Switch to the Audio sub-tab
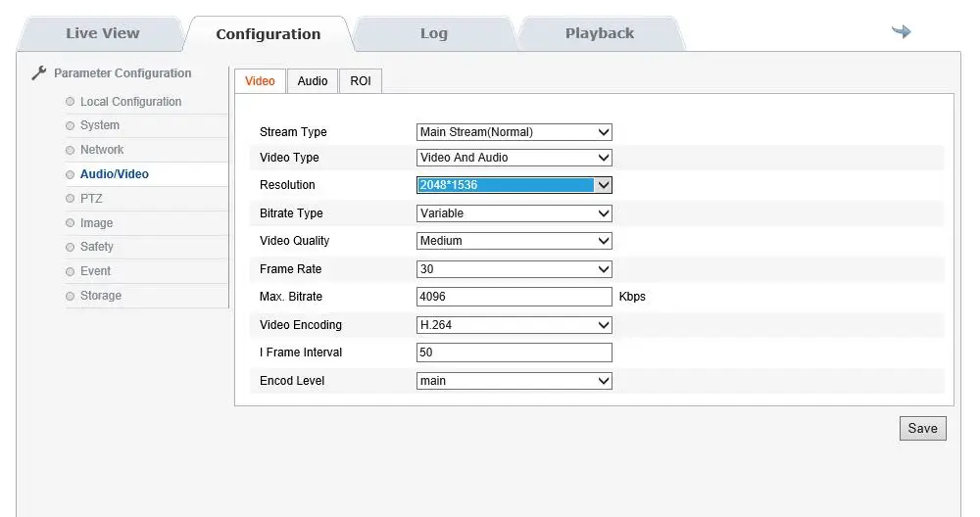Viewport: 980px width, 517px height. (x=313, y=81)
